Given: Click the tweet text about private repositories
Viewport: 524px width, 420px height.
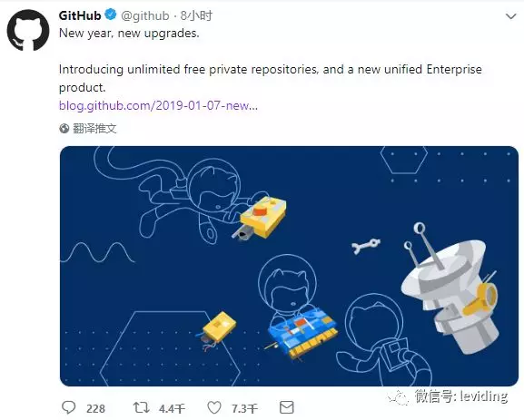Looking at the screenshot, I should [270, 78].
